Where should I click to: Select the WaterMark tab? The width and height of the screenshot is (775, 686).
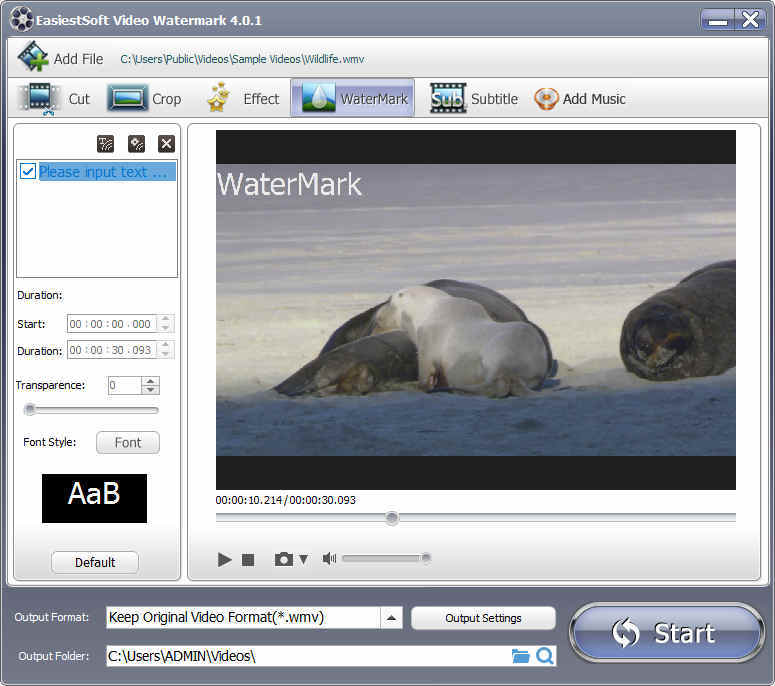pyautogui.click(x=352, y=98)
